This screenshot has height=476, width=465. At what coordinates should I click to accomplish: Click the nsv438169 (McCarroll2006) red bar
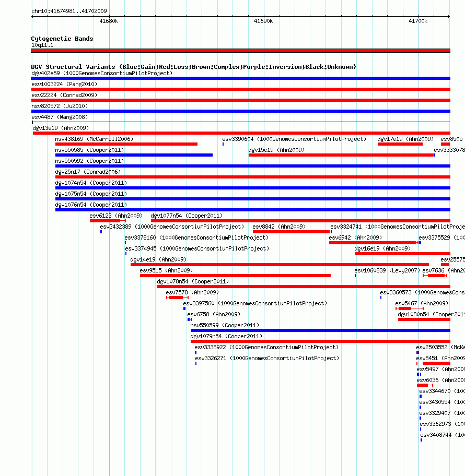[x=126, y=144]
